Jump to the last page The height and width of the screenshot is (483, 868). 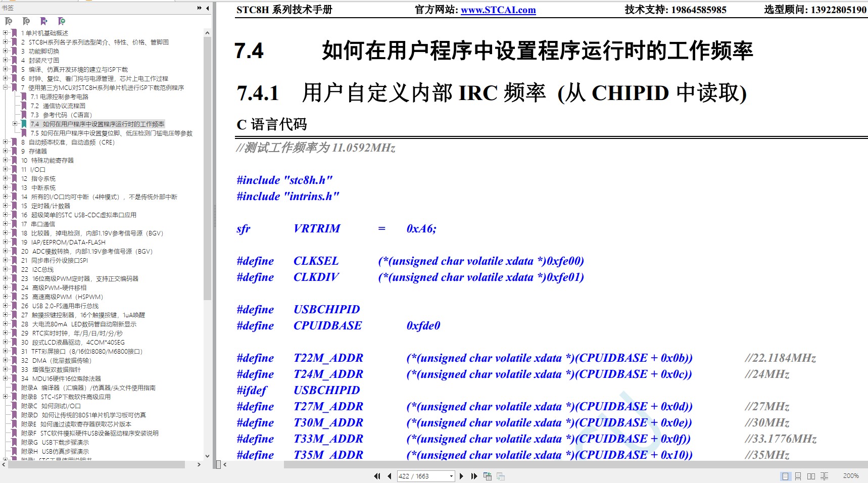[x=474, y=476]
